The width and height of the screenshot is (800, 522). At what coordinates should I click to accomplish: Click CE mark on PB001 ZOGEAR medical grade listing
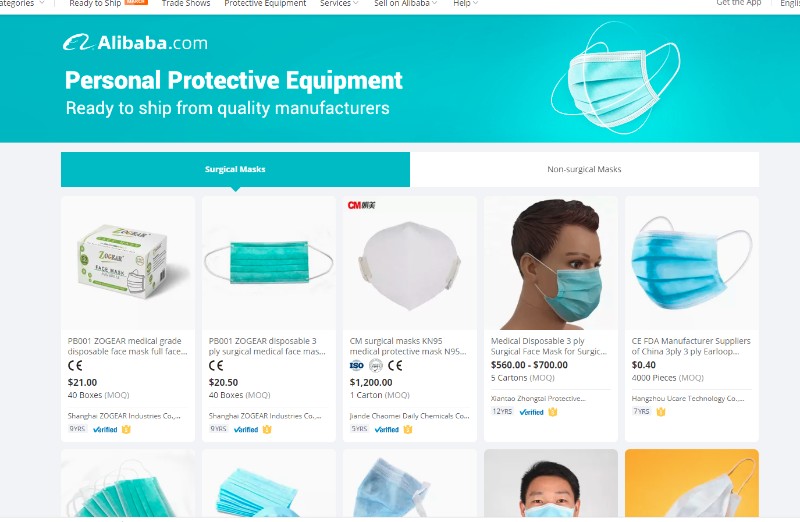[75, 365]
